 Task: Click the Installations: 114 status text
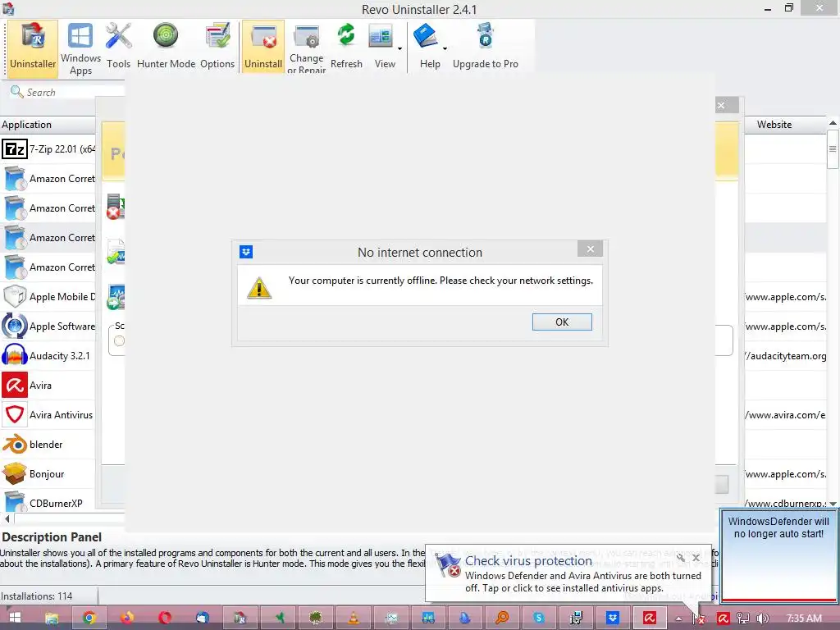pos(36,596)
